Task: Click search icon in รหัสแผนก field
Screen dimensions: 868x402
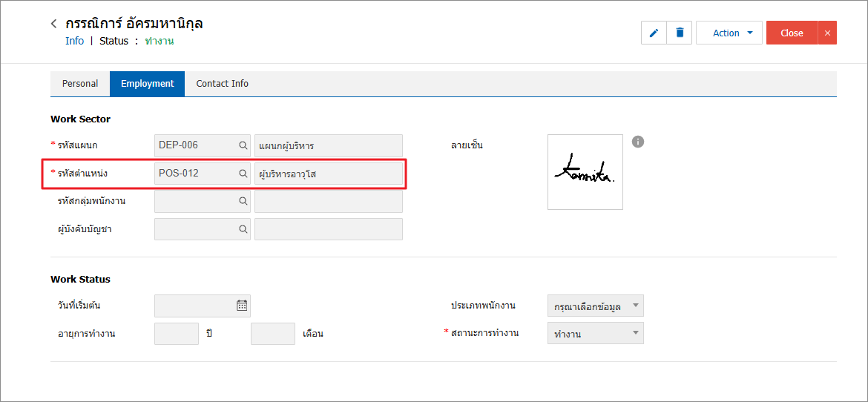Action: point(243,145)
